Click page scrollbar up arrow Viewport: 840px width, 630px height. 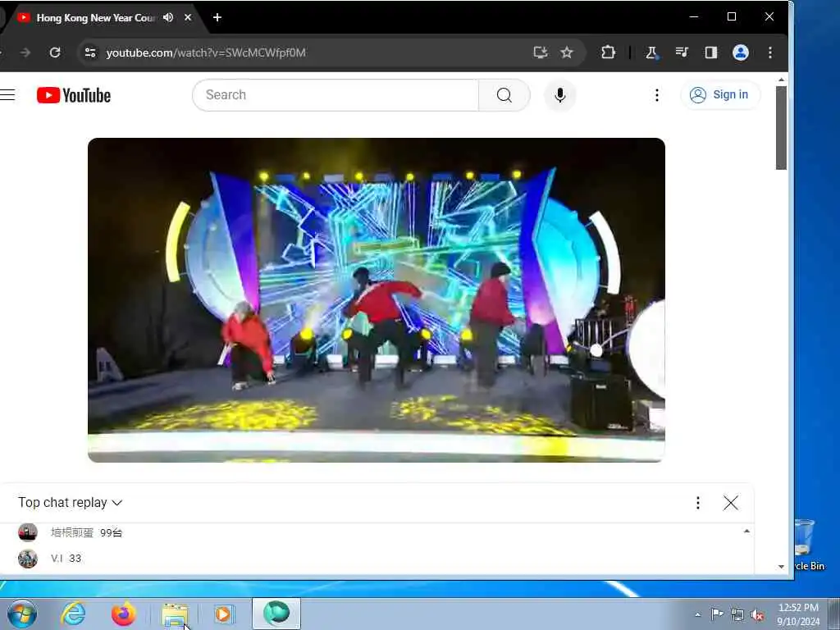[x=781, y=80]
